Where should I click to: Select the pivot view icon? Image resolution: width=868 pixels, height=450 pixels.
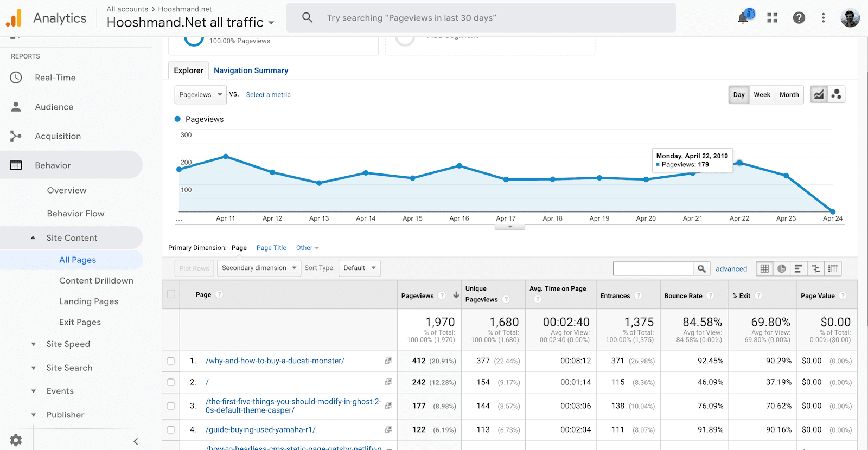[x=833, y=268]
